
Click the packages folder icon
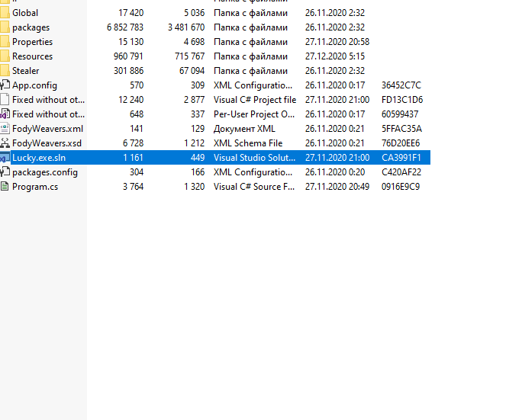[5, 27]
